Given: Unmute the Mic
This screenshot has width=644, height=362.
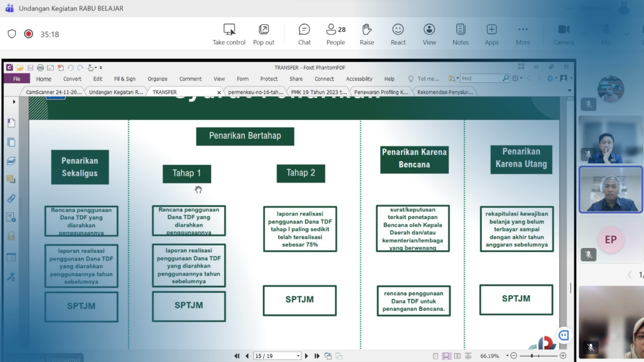Looking at the screenshot, I should pos(606,34).
